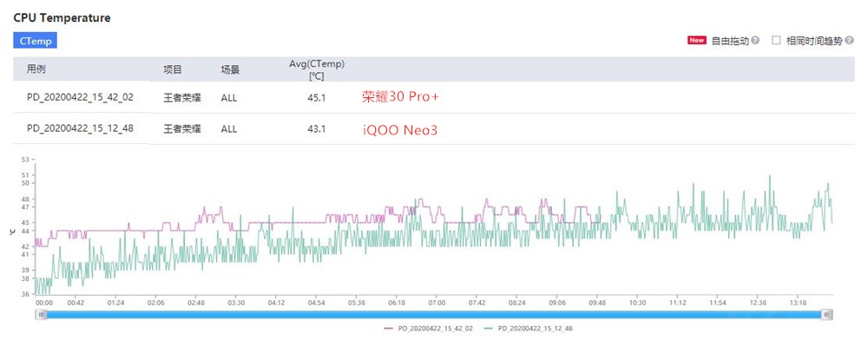Click the average value 45.1
This screenshot has width=868, height=340.
coord(317,98)
